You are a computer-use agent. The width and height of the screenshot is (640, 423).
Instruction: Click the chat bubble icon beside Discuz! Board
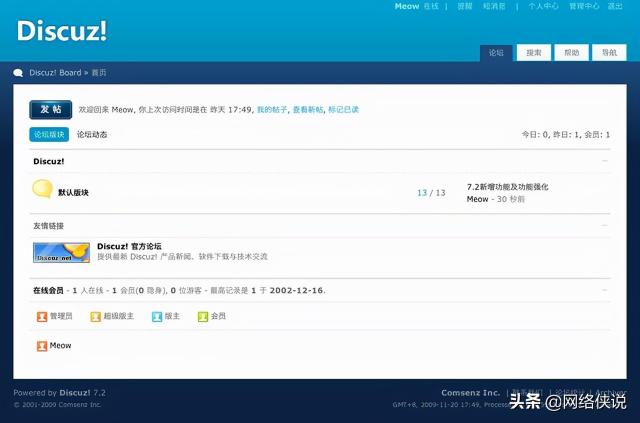pos(18,73)
